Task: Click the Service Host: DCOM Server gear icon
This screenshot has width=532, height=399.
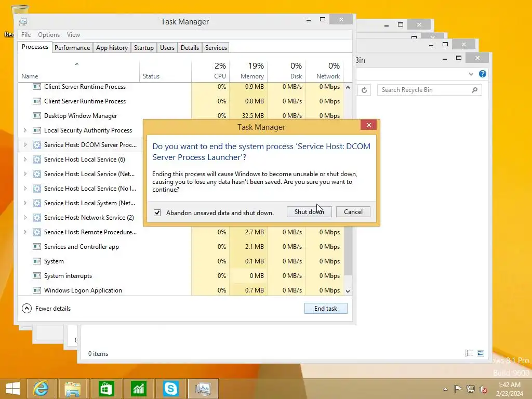Action: [x=37, y=145]
